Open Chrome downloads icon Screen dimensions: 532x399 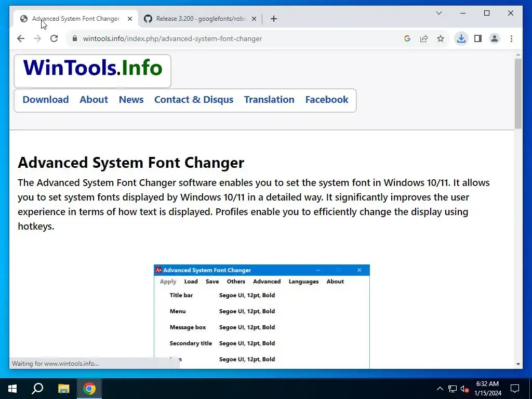[461, 38]
